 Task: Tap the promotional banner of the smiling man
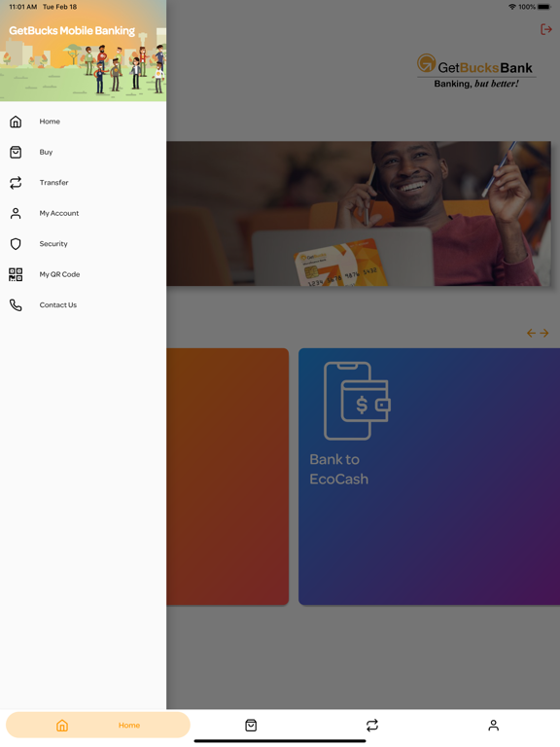coord(359,213)
